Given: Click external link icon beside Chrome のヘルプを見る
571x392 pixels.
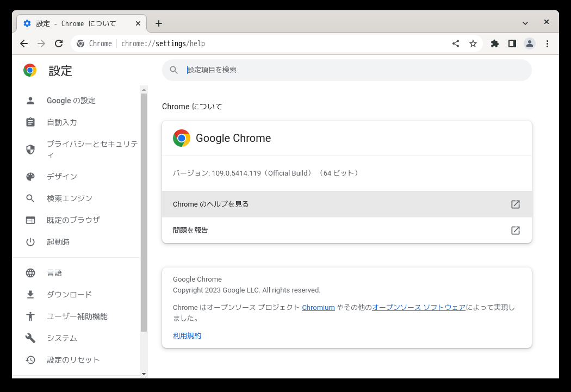Looking at the screenshot, I should click(516, 204).
